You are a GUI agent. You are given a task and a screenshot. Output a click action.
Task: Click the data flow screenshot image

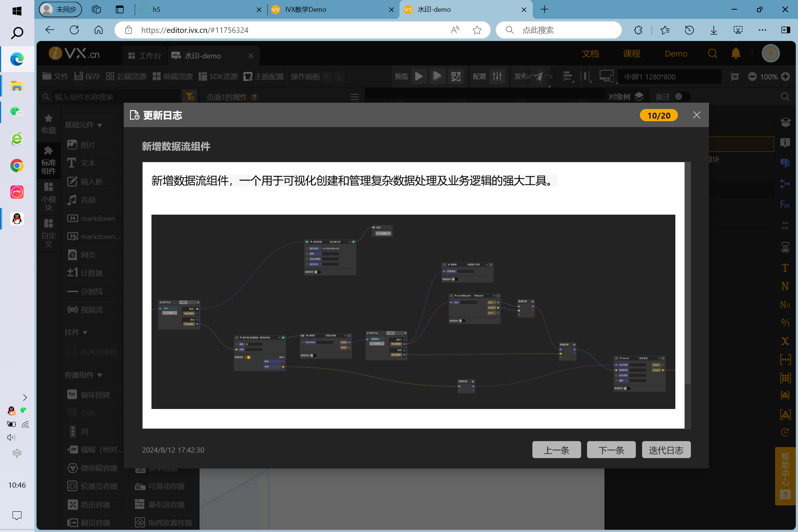[x=413, y=311]
